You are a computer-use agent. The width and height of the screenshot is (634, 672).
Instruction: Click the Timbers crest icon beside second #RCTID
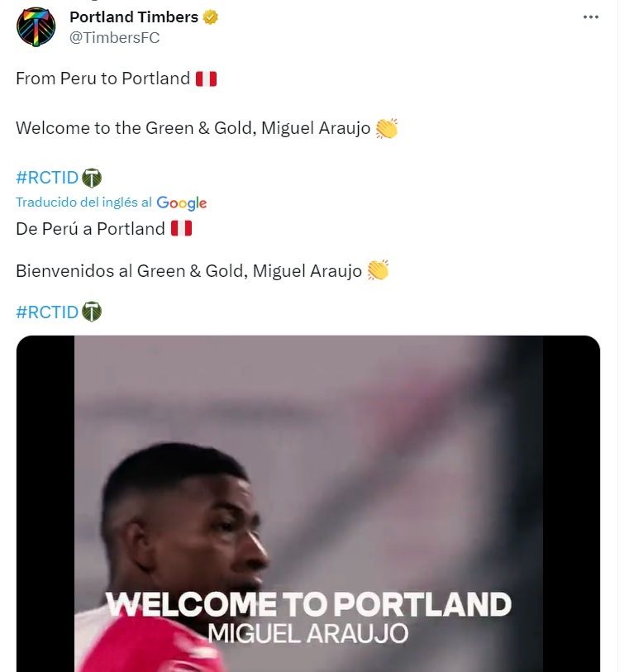(92, 312)
